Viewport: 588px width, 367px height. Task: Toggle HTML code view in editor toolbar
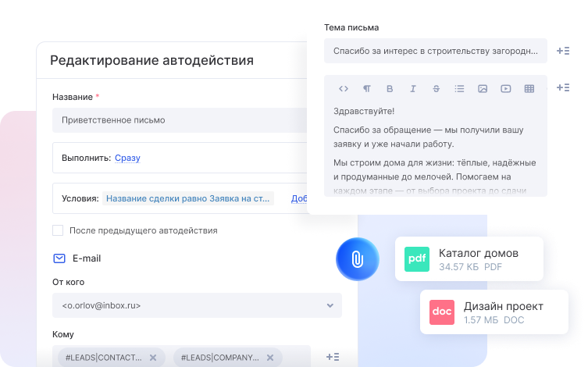pos(343,89)
